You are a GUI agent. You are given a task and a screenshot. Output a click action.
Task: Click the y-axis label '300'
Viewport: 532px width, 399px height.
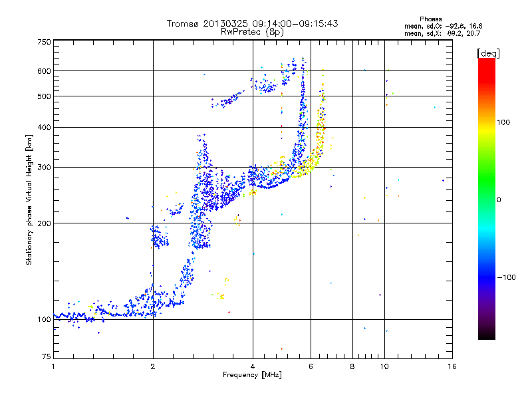44,168
